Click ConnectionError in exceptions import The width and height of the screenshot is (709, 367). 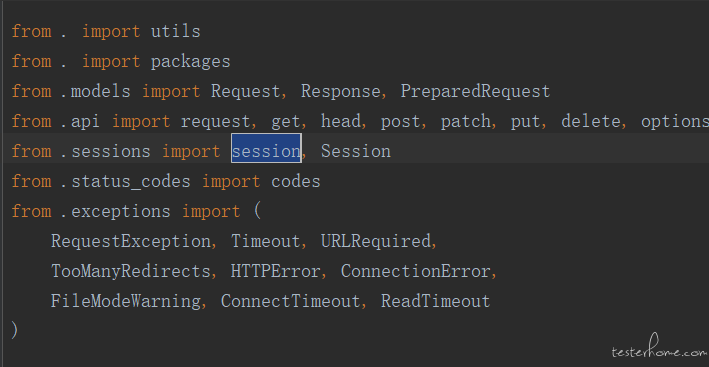[x=416, y=271]
